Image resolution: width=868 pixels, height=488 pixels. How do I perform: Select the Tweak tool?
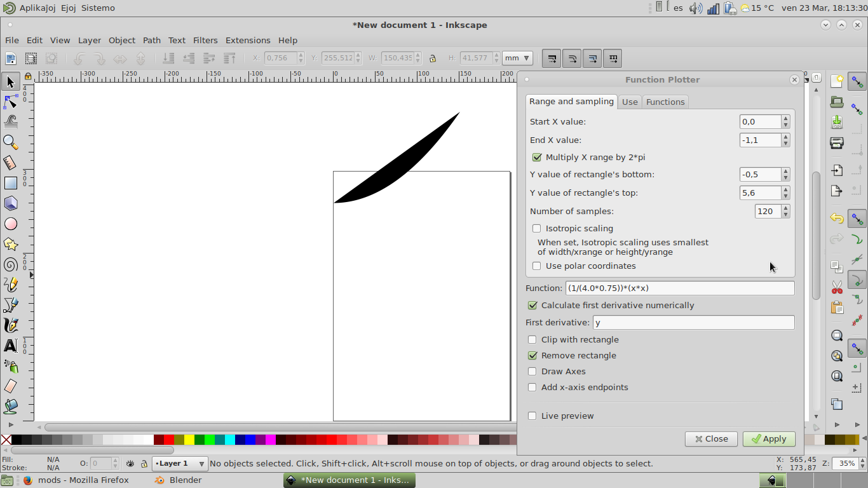(x=10, y=122)
